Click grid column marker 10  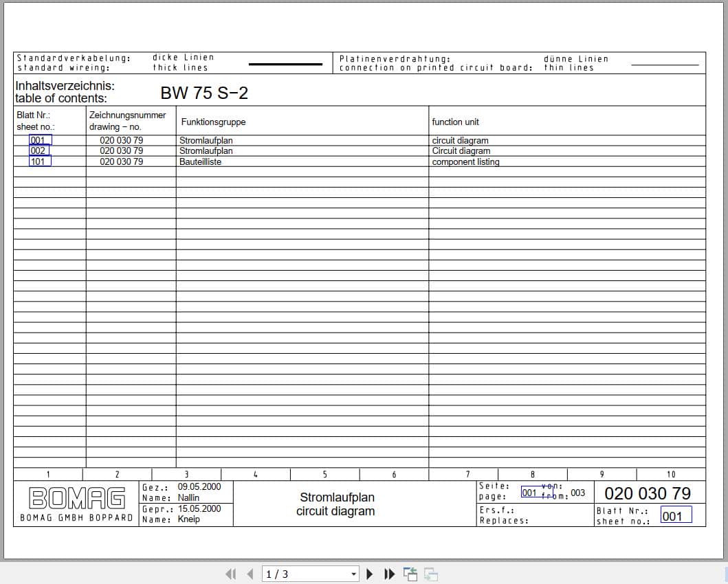tap(671, 474)
